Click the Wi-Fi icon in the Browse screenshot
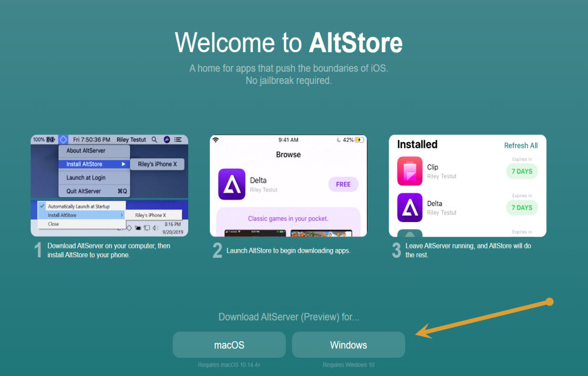Viewport: 588px width, 376px height. [x=216, y=140]
